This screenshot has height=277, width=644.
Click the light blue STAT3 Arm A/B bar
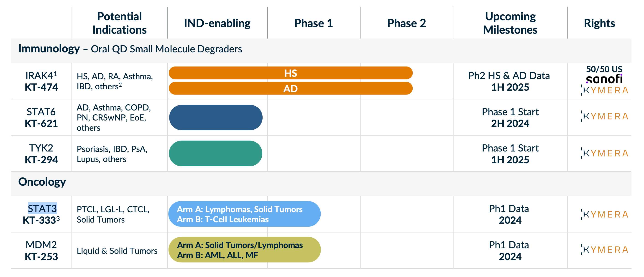point(244,214)
